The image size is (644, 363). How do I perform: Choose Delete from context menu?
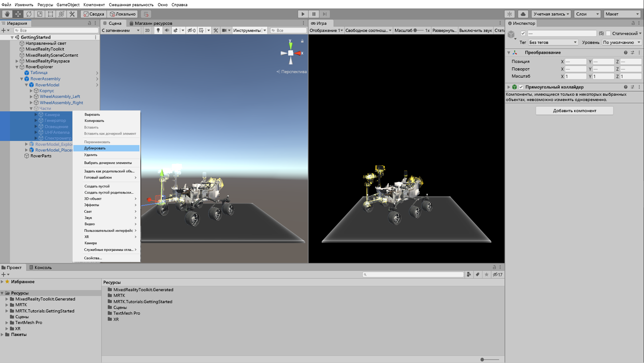107,155
